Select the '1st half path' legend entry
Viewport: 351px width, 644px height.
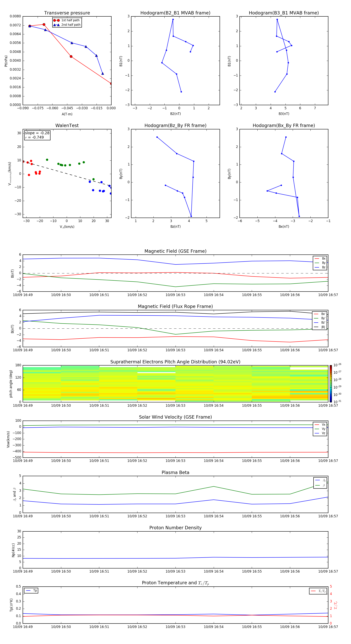(x=67, y=20)
